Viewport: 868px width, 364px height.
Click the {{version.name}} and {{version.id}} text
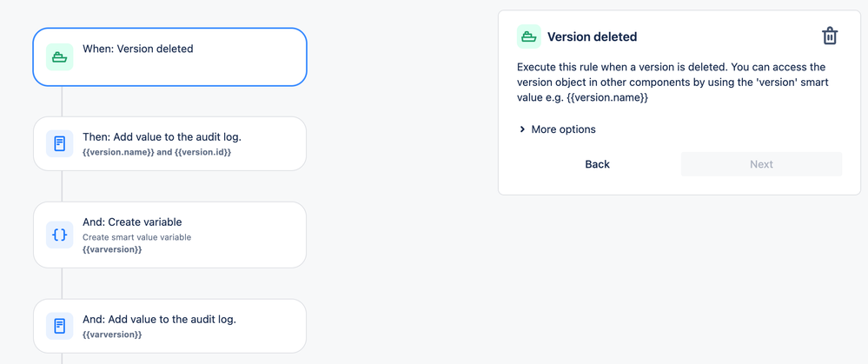tap(156, 152)
